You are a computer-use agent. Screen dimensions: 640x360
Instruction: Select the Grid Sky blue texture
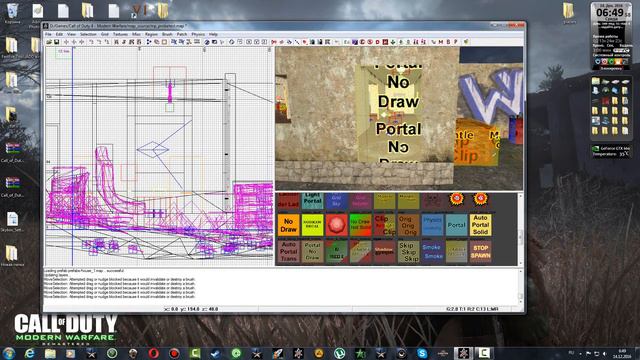tap(336, 201)
